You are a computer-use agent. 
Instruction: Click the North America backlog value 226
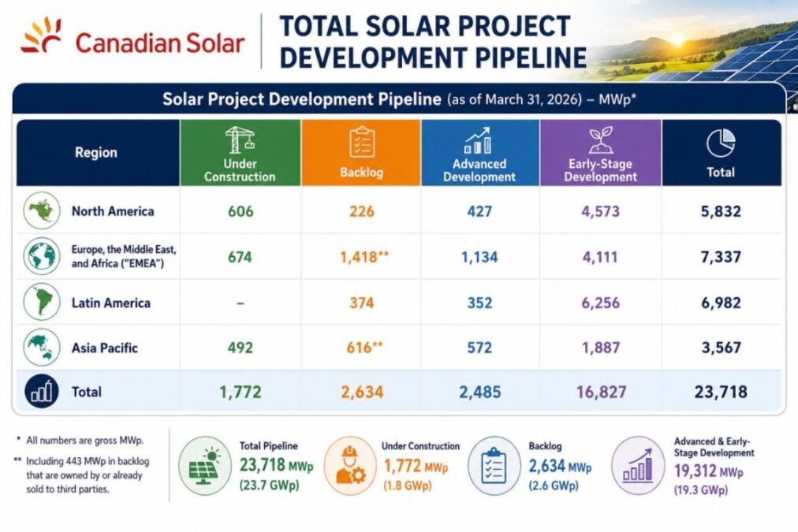(362, 211)
